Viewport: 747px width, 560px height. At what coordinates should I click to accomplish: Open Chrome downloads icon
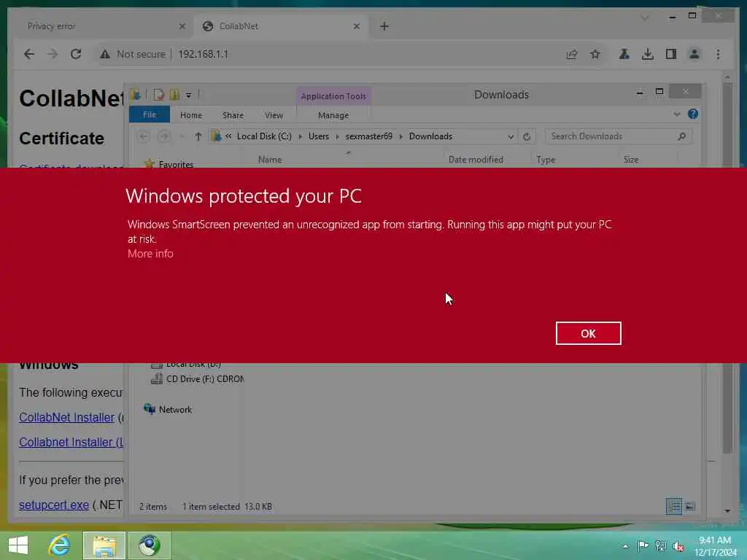(x=648, y=54)
